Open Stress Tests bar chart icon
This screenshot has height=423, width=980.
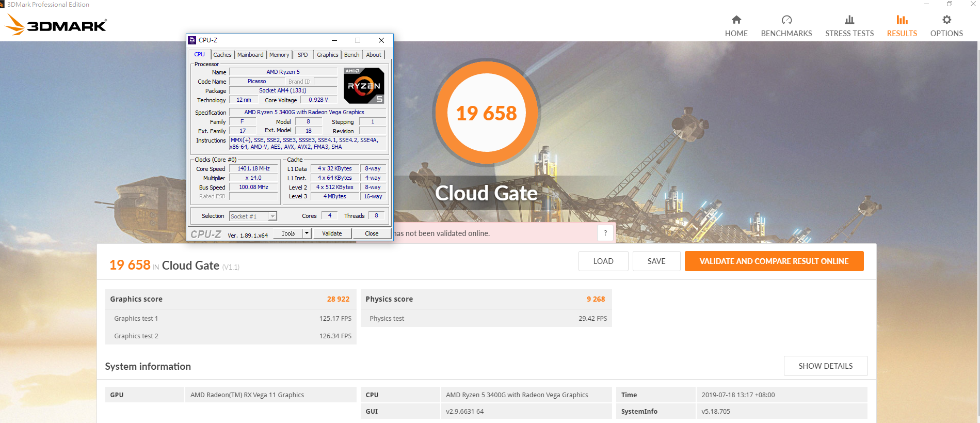pyautogui.click(x=849, y=20)
